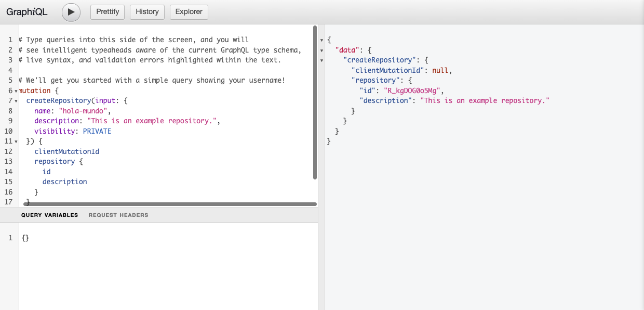Click the PRIVATE visibility value
The height and width of the screenshot is (310, 644).
coord(97,131)
